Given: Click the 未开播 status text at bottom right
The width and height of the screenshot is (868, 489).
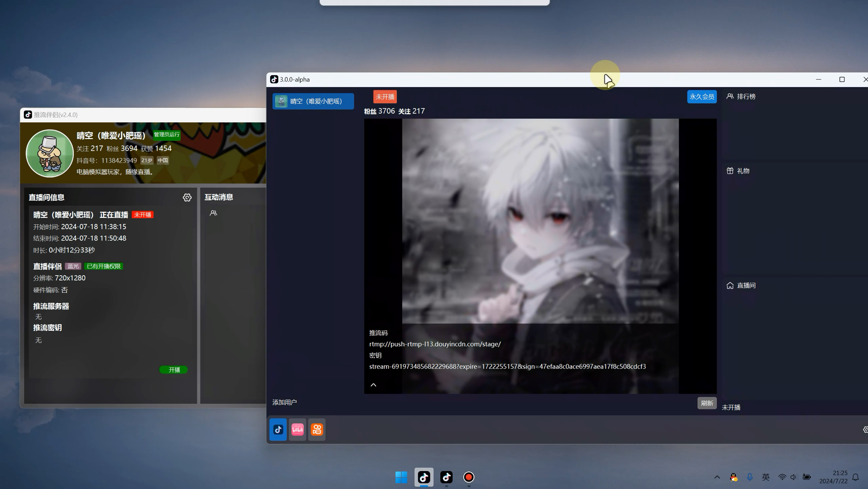Looking at the screenshot, I should click(731, 407).
